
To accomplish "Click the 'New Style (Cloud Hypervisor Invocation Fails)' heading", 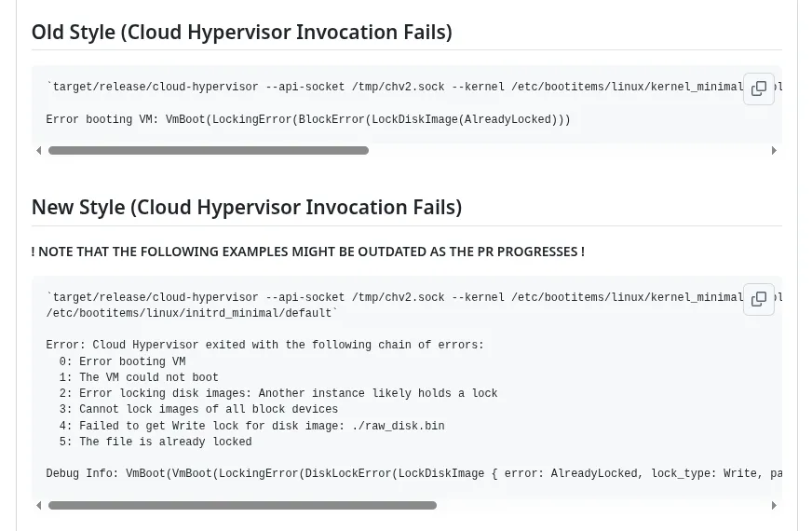I will click(x=247, y=207).
